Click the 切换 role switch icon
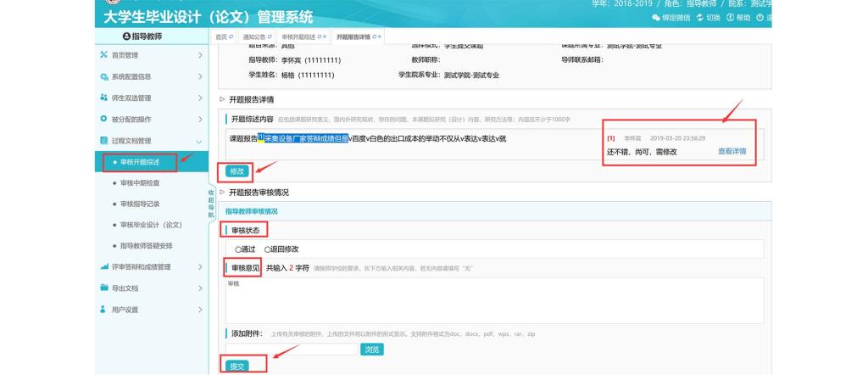This screenshot has width=868, height=375. coord(698,18)
